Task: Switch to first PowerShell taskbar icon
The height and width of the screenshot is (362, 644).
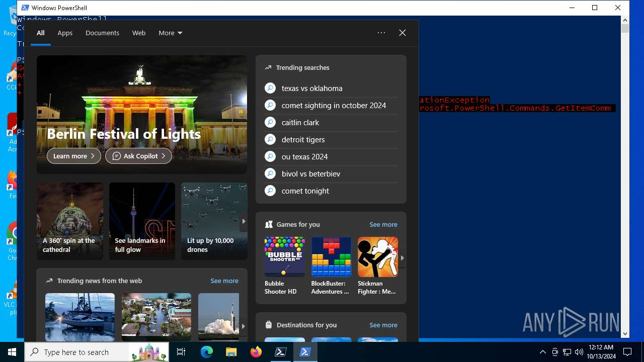Action: click(280, 352)
